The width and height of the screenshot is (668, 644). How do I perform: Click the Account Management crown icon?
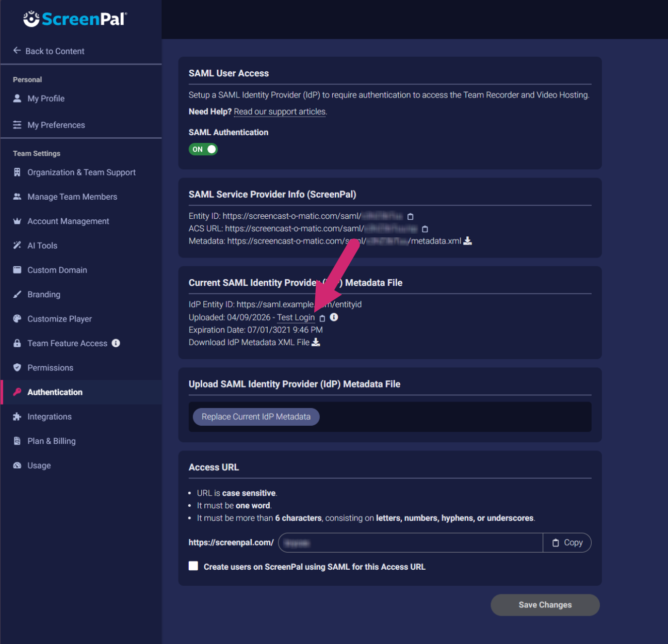pos(17,221)
